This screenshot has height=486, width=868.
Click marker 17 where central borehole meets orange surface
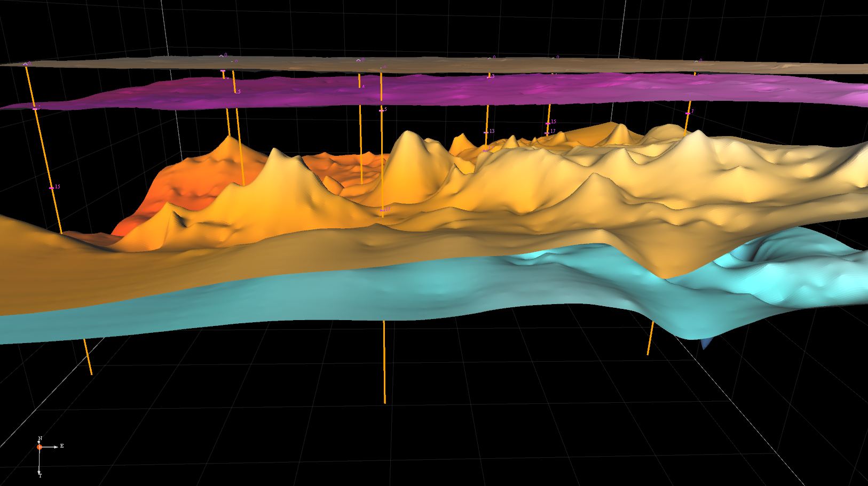click(382, 210)
